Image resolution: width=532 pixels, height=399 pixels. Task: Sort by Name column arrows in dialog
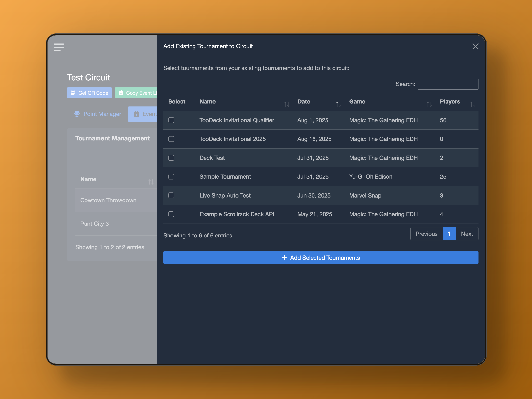[x=287, y=104]
